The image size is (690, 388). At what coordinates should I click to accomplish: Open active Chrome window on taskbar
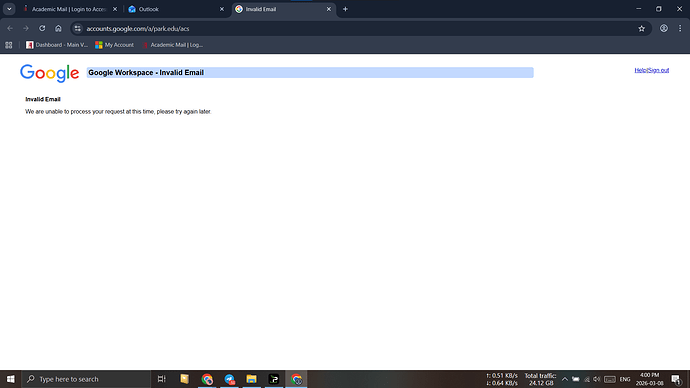tap(296, 379)
